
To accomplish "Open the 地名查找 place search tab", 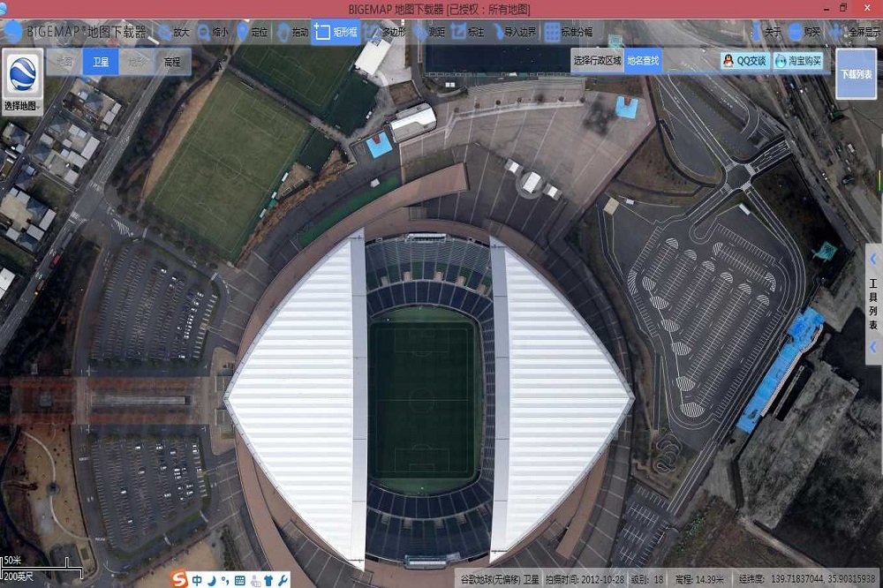I will 643,60.
